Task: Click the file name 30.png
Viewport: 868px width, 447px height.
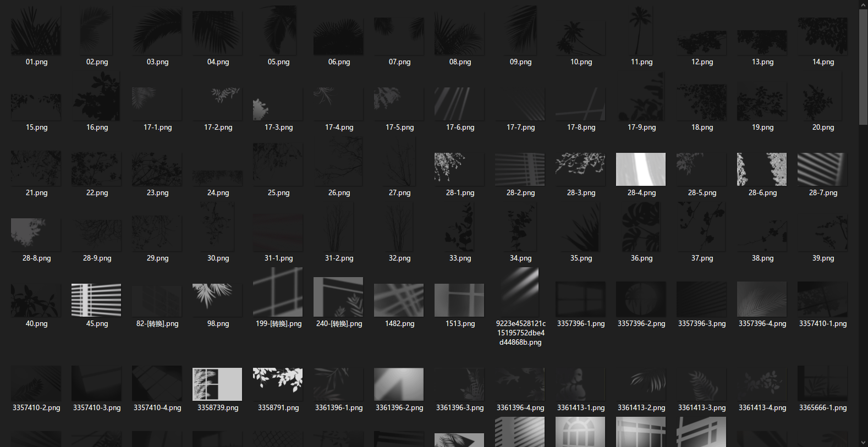Action: [x=218, y=258]
